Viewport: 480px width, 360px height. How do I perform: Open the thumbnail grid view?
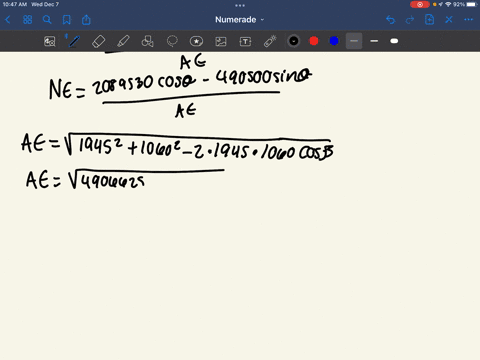click(28, 20)
